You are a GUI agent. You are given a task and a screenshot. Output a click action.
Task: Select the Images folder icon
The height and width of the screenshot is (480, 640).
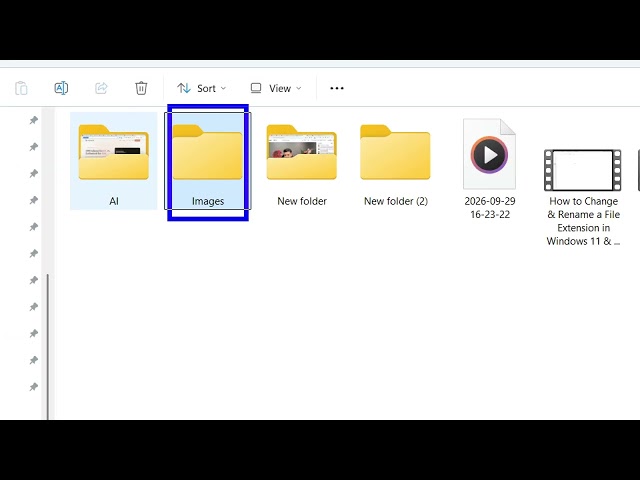pyautogui.click(x=208, y=153)
